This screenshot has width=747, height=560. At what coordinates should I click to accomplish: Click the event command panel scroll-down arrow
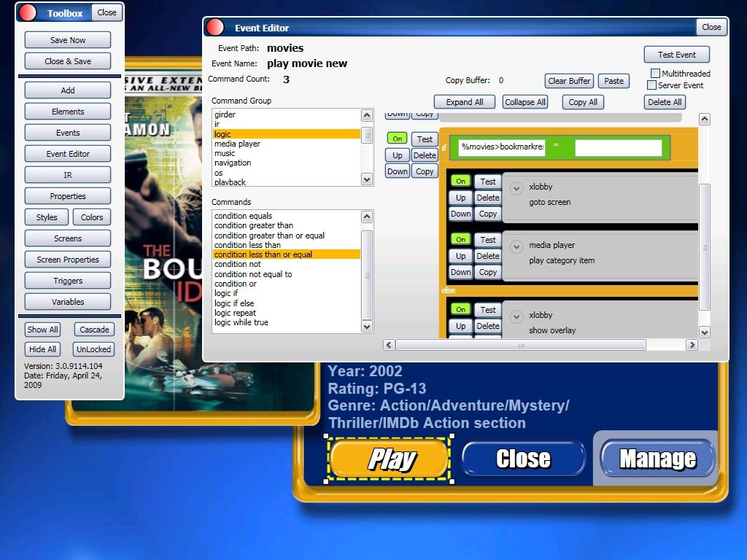click(705, 332)
